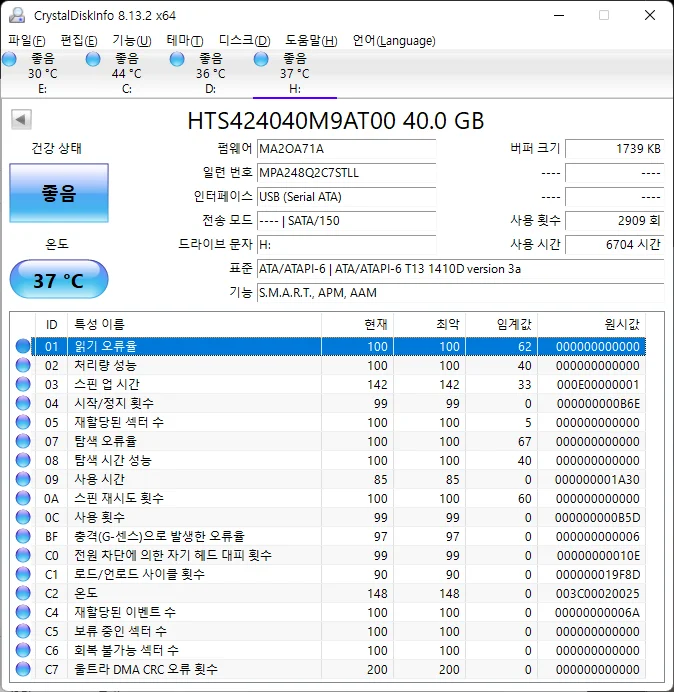Open the 파일(F) menu
The height and width of the screenshot is (692, 674).
26,41
